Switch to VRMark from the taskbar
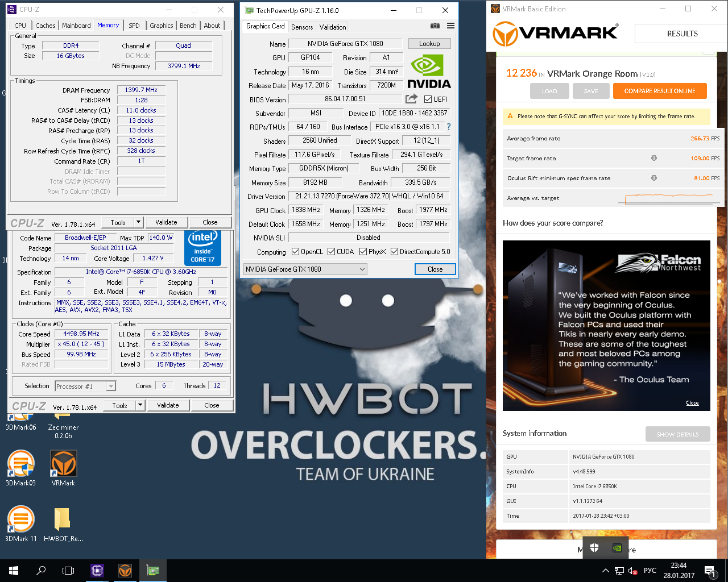The height and width of the screenshot is (582, 728). (125, 571)
